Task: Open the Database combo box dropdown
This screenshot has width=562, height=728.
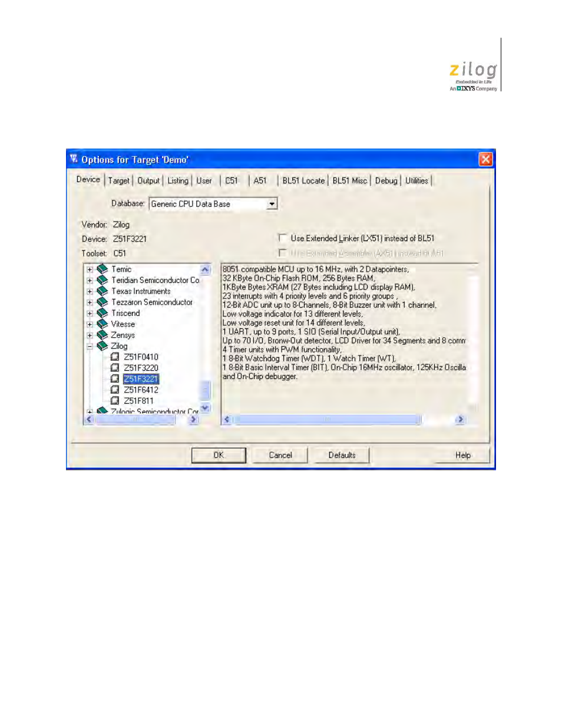Action: point(272,204)
